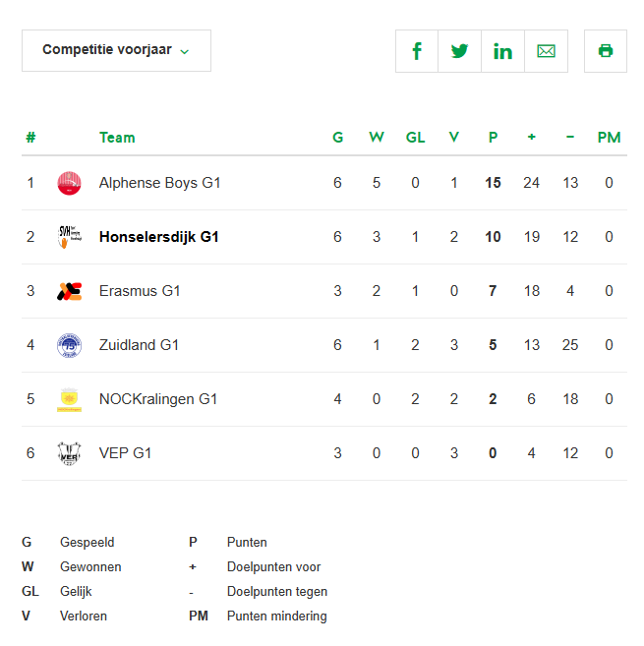Share standings on LinkedIn

point(502,51)
